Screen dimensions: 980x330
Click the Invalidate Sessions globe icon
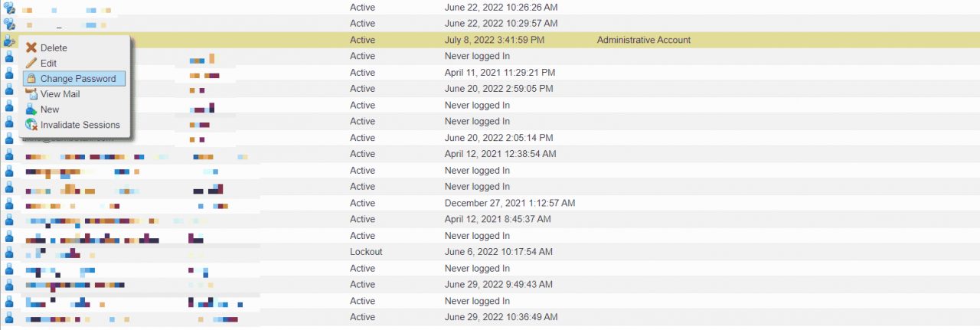point(31,125)
